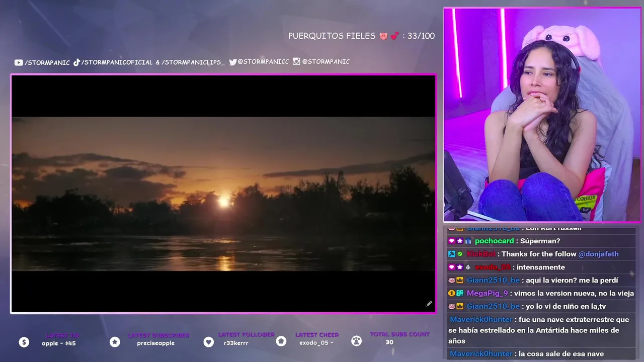
Task: Click the pink heart badge beside pochocard
Action: click(x=451, y=241)
